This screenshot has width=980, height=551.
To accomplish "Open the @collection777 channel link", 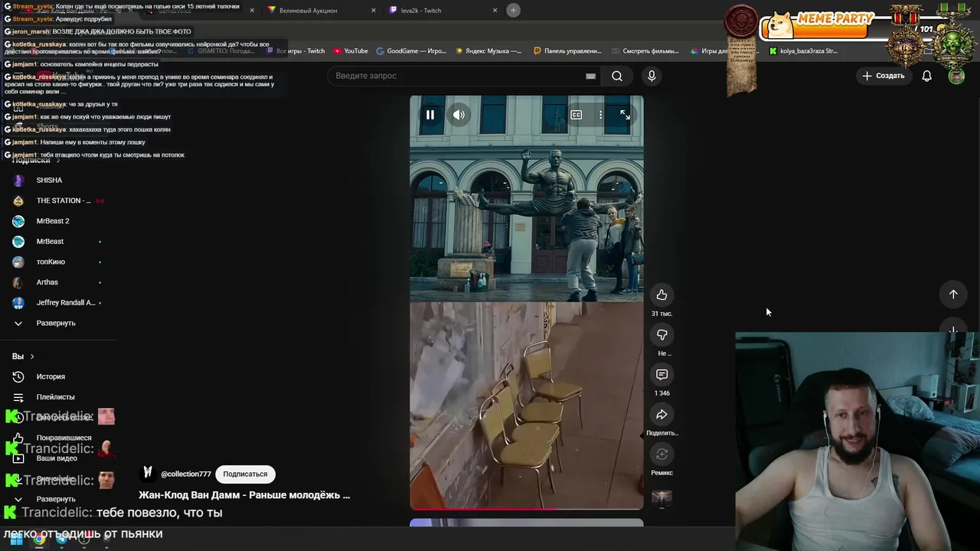I will (185, 474).
